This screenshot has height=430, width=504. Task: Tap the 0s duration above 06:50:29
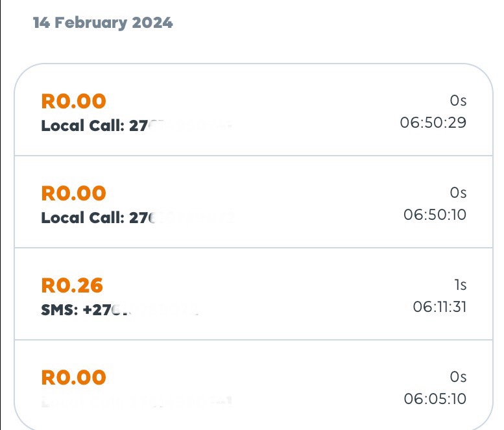458,101
